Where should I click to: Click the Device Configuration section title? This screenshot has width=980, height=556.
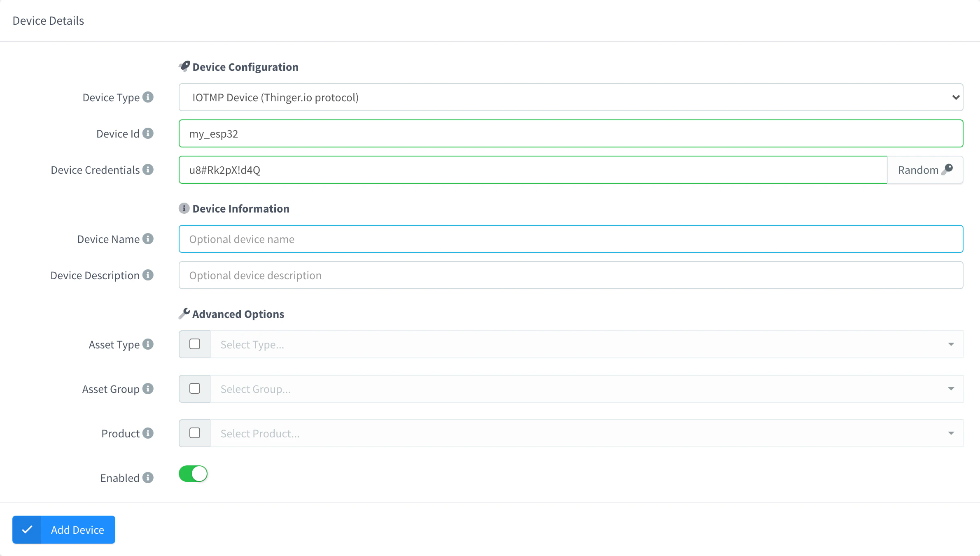[x=245, y=67]
